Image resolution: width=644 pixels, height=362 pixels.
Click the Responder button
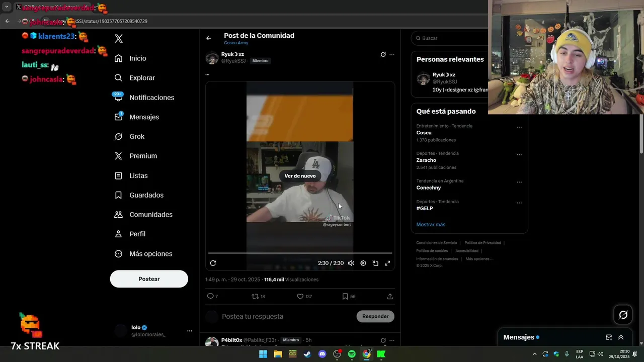[x=375, y=316]
